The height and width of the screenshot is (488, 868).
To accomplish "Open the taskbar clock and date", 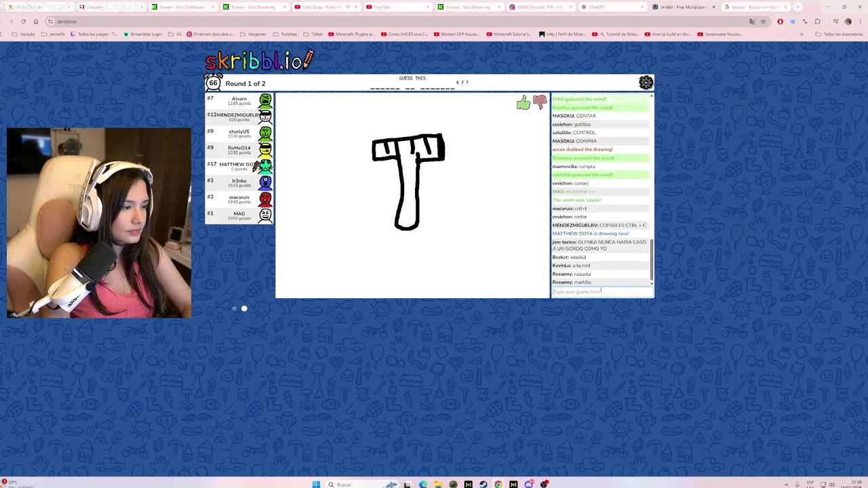I will point(851,484).
